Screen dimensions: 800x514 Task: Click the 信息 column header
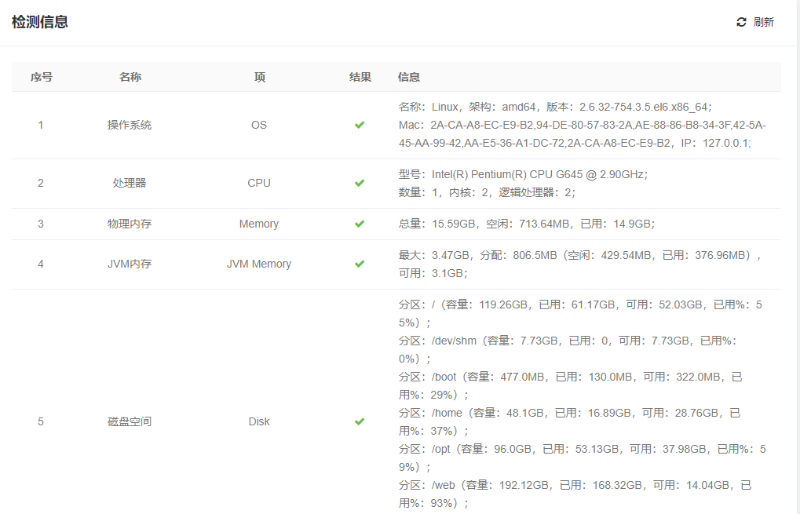coord(409,77)
